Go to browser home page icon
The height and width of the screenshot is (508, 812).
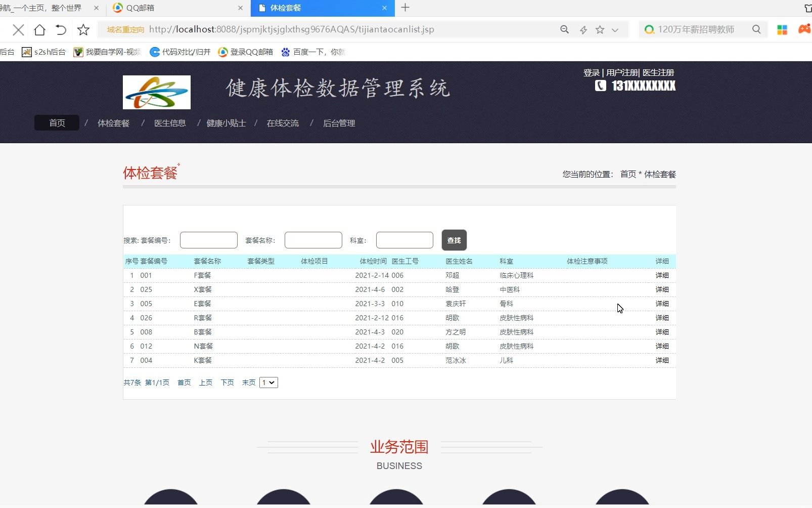(39, 30)
